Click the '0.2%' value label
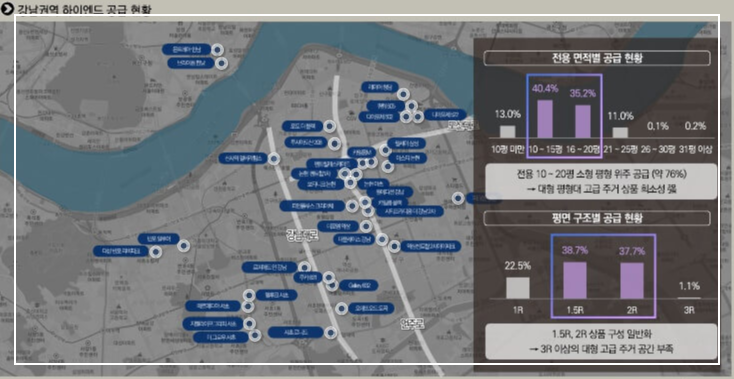 pyautogui.click(x=695, y=126)
